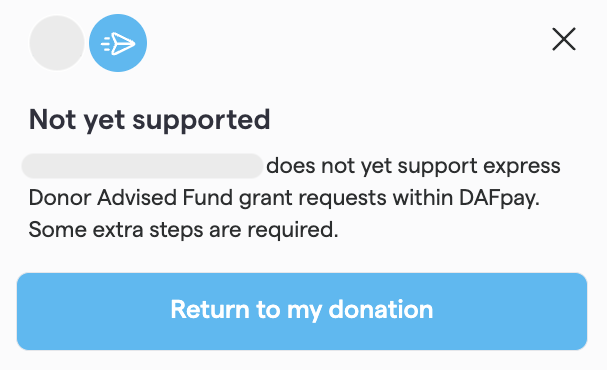This screenshot has width=607, height=370.
Task: Click the "Some extra steps are required." sentence
Action: point(183,230)
